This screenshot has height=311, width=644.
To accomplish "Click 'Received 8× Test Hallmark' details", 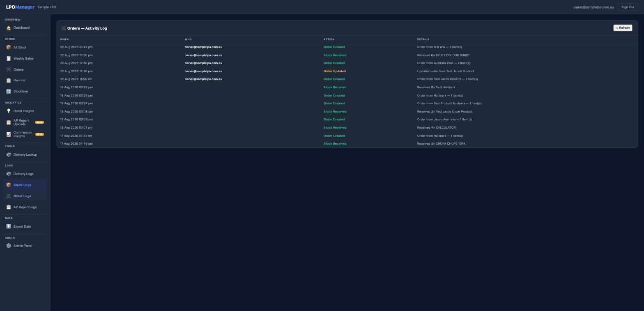I will click(x=436, y=87).
